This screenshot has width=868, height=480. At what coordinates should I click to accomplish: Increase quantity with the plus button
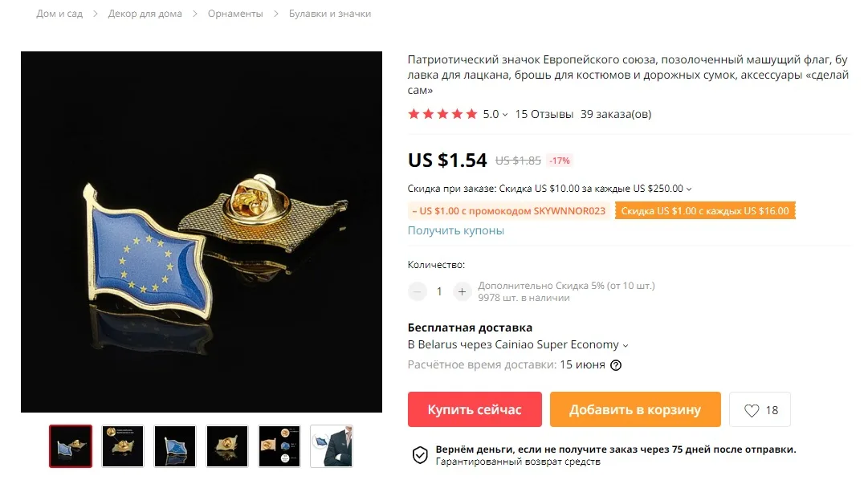click(462, 291)
